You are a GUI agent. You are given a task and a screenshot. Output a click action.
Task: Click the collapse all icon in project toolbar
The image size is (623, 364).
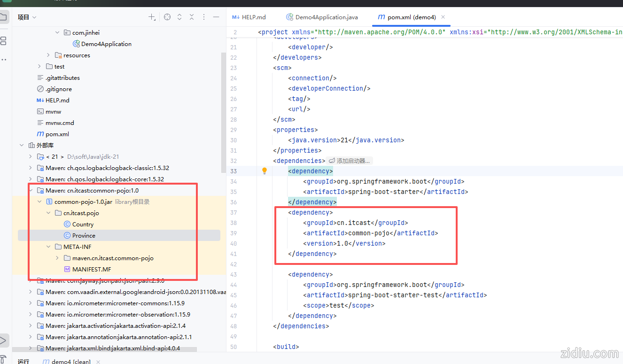pyautogui.click(x=192, y=17)
